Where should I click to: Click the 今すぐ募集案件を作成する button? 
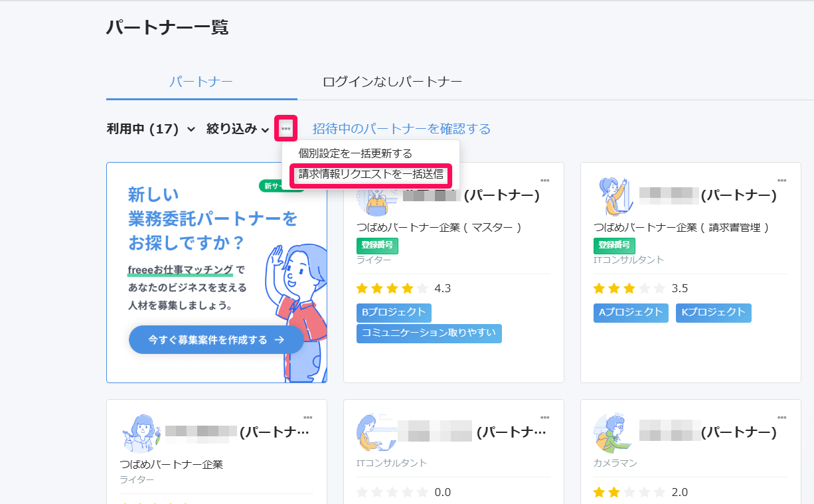tap(216, 339)
